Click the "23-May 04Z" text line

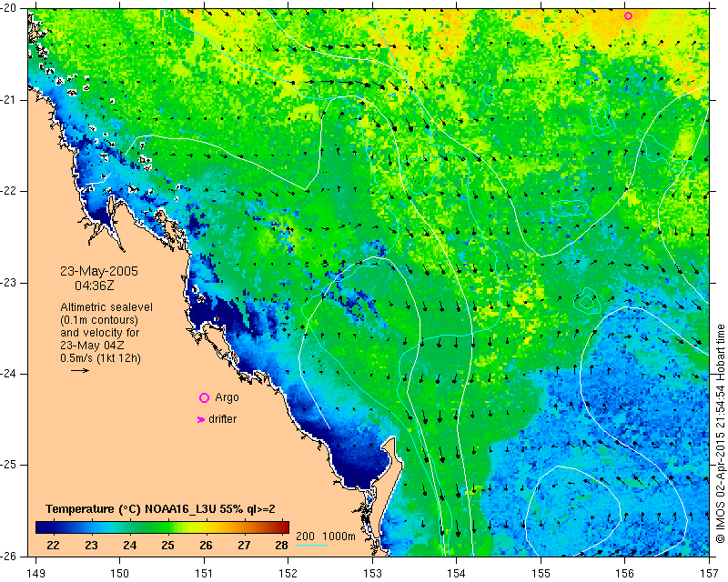(x=92, y=346)
